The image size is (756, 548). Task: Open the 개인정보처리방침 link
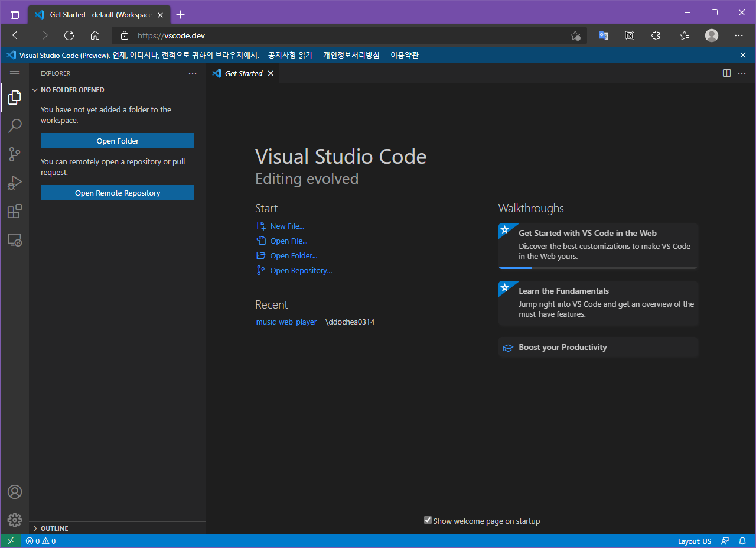pos(351,55)
